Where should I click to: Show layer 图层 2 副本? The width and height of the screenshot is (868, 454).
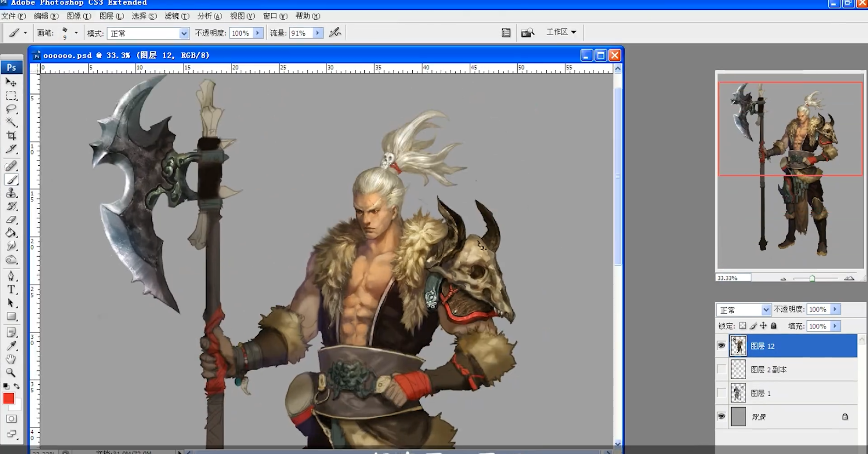tap(721, 369)
